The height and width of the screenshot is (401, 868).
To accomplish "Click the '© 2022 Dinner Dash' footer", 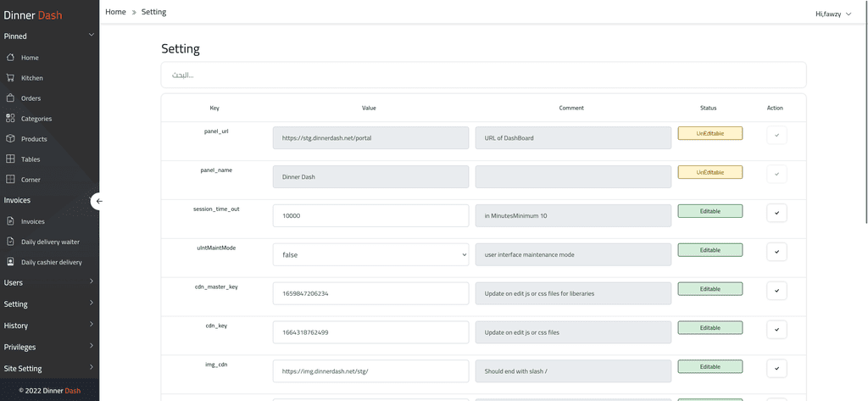I will point(50,391).
